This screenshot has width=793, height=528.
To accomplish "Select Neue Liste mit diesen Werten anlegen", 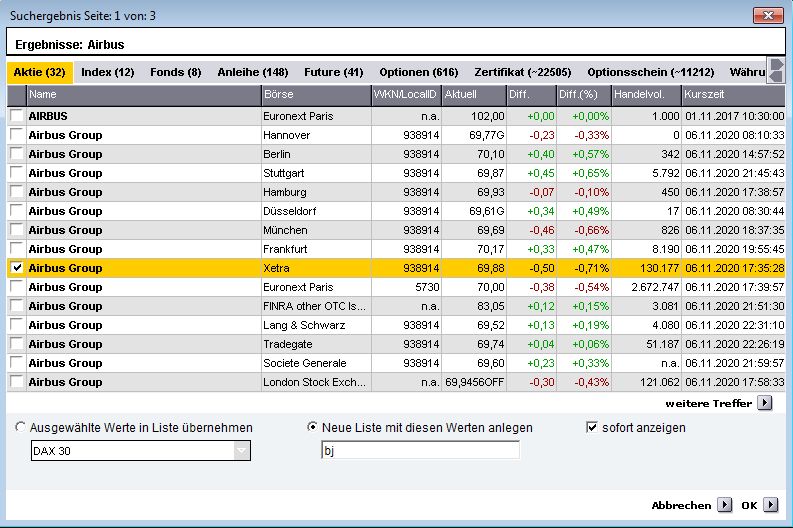I will pos(312,427).
